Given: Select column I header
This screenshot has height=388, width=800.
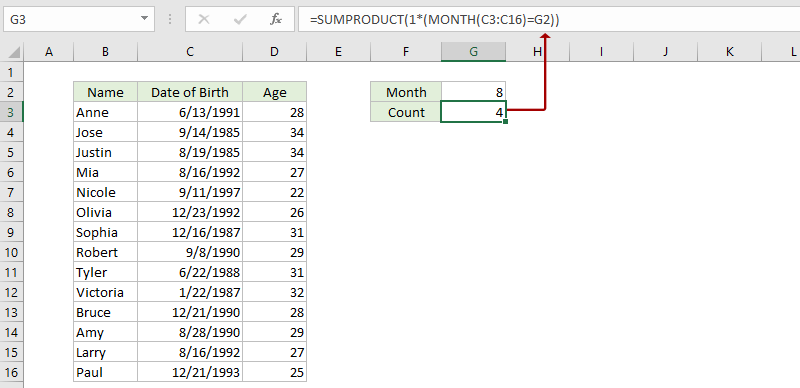Looking at the screenshot, I should [601, 52].
